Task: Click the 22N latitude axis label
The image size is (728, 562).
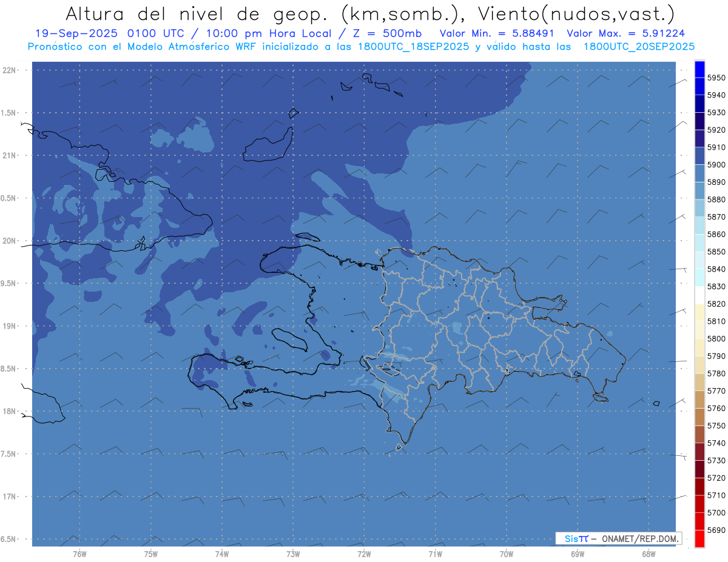Action: pyautogui.click(x=10, y=70)
